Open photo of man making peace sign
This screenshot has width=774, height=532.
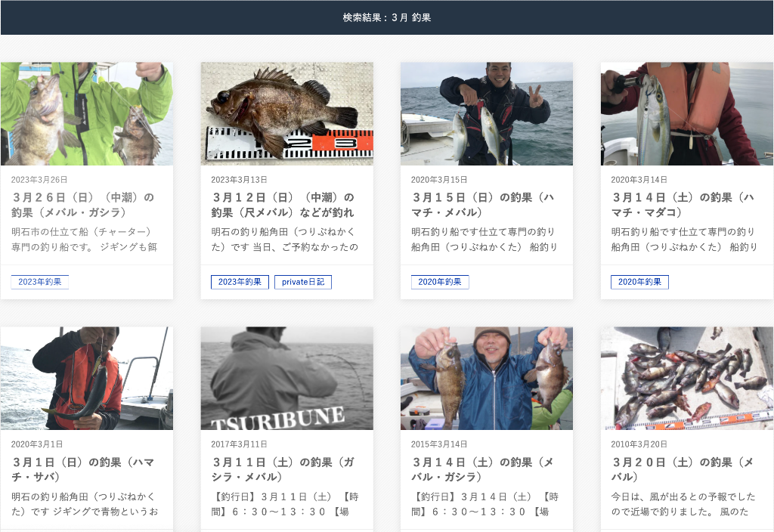click(x=486, y=113)
